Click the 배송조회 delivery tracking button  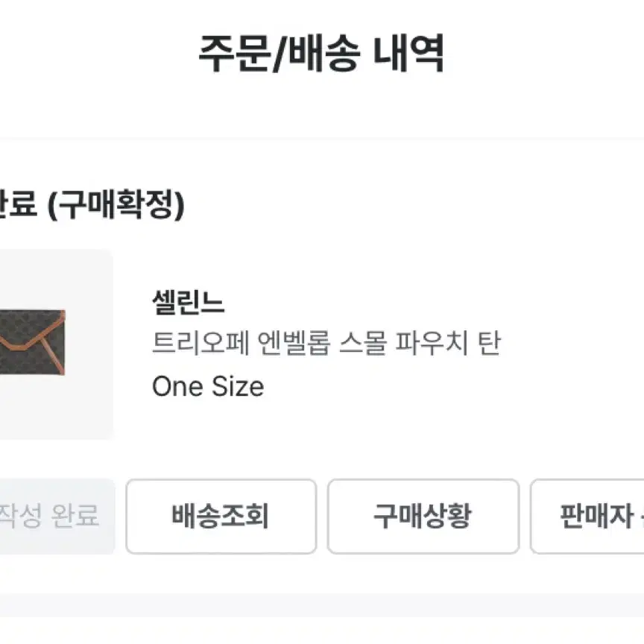[x=221, y=517]
